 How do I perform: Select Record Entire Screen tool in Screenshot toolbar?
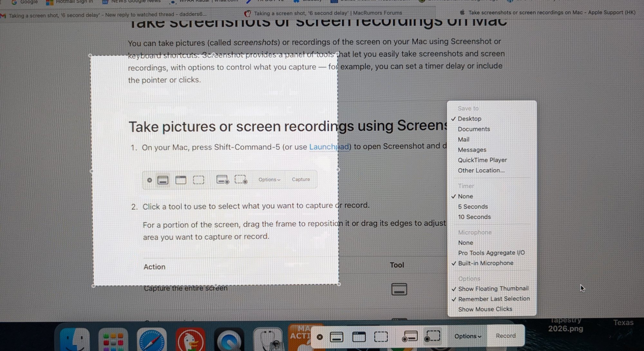[x=410, y=337]
